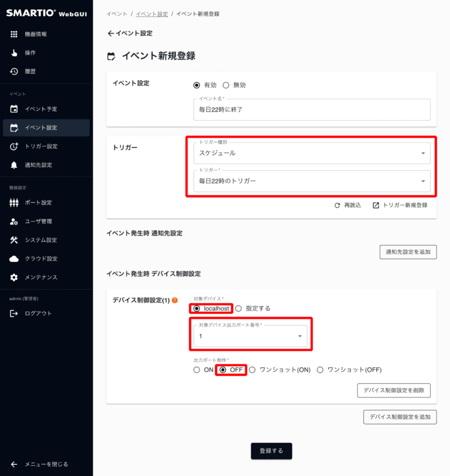Image resolution: width=450 pixels, height=476 pixels.
Task: Open the 対象デバイス出力ポート番号 dropdown
Action: (x=250, y=336)
